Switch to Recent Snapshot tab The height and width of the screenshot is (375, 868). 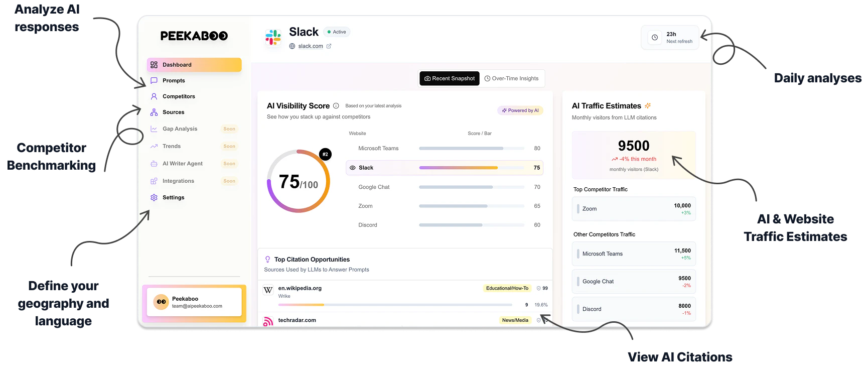[450, 79]
